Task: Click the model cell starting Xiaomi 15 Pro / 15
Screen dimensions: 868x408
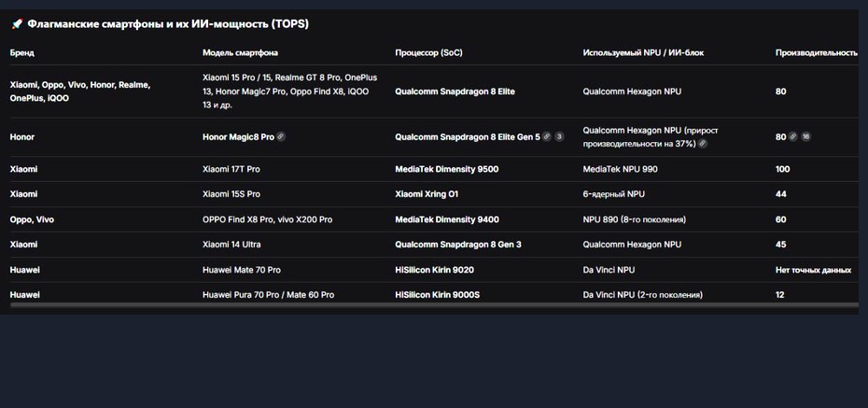Action: [290, 91]
